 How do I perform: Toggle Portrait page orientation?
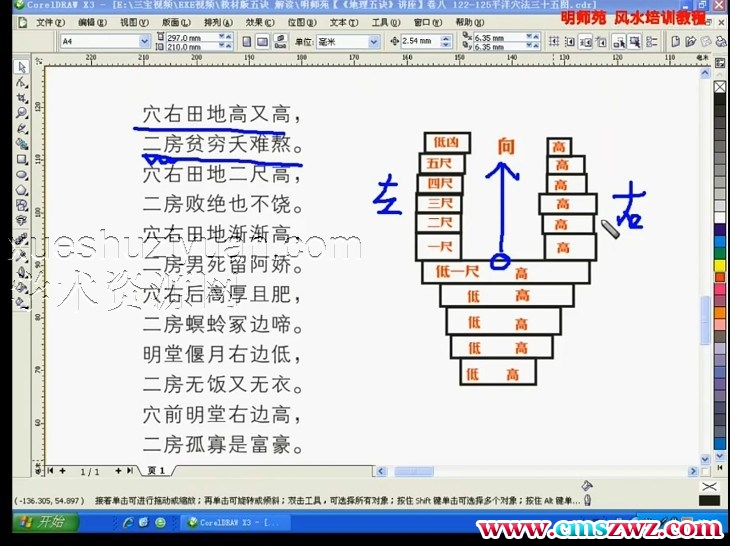click(x=247, y=42)
